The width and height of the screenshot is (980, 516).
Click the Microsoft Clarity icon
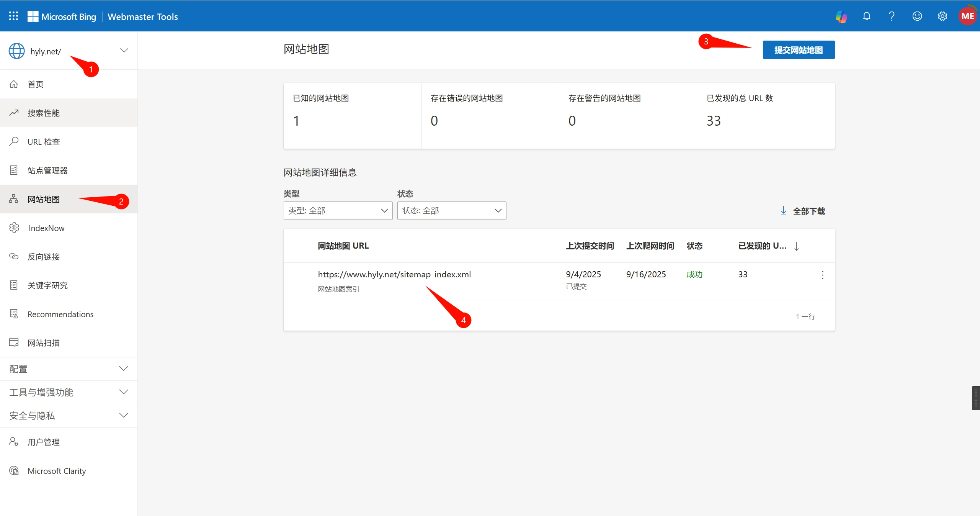point(14,470)
